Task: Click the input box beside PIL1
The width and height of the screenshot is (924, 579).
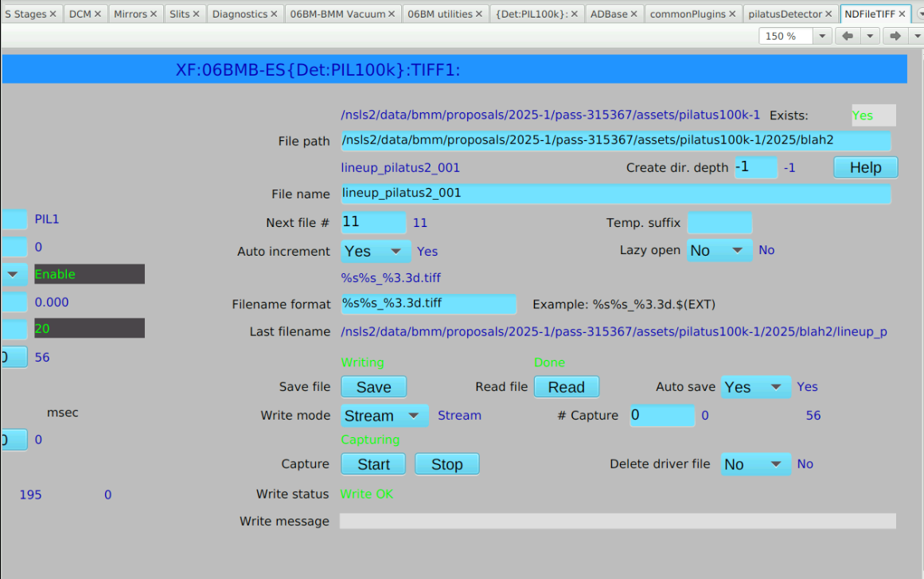Action: pos(14,219)
